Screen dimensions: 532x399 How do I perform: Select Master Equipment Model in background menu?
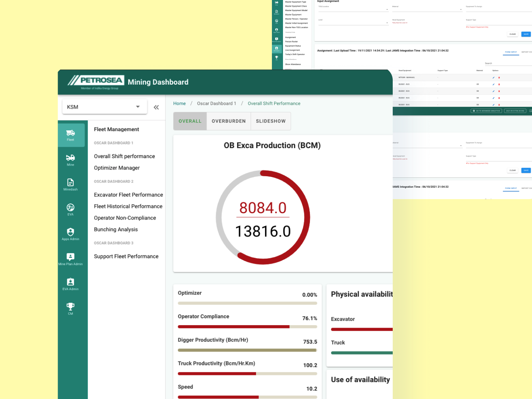click(296, 10)
